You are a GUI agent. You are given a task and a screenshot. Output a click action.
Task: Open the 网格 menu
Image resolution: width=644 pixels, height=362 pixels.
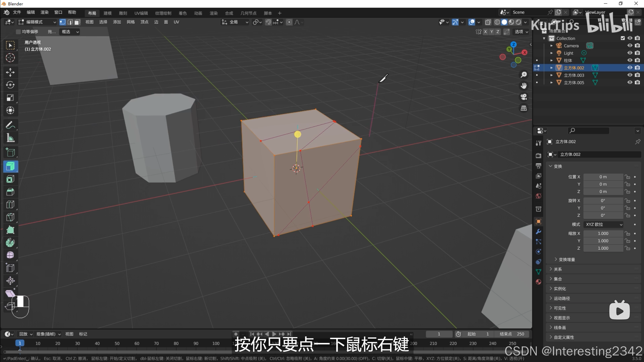[x=131, y=22]
